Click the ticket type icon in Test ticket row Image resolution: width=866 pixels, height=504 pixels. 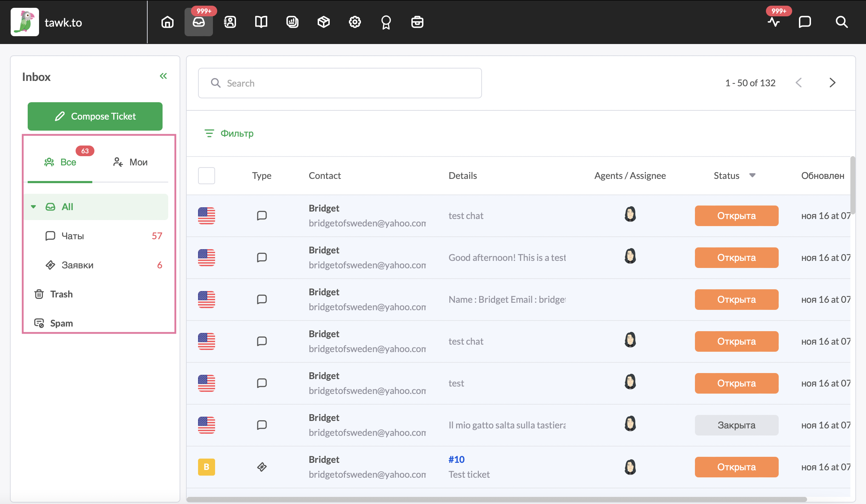click(262, 467)
